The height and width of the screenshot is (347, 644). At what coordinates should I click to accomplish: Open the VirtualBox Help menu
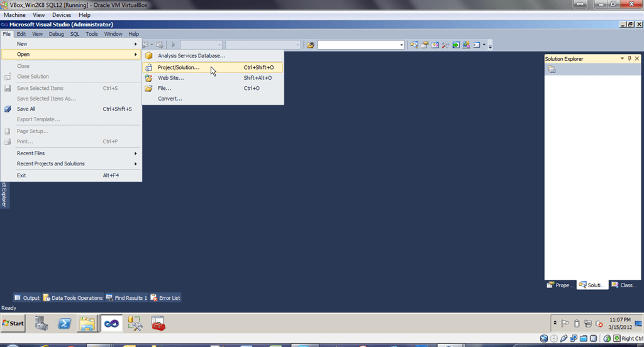(85, 15)
